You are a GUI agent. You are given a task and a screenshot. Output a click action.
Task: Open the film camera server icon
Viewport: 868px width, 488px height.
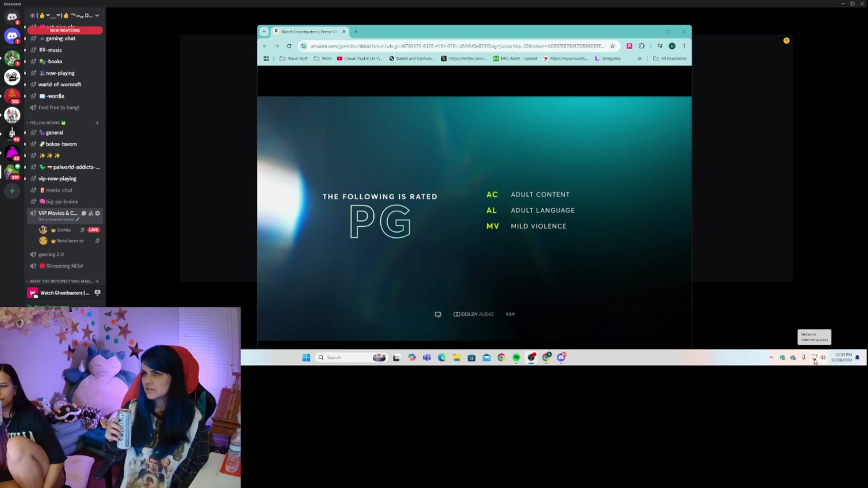[12, 77]
